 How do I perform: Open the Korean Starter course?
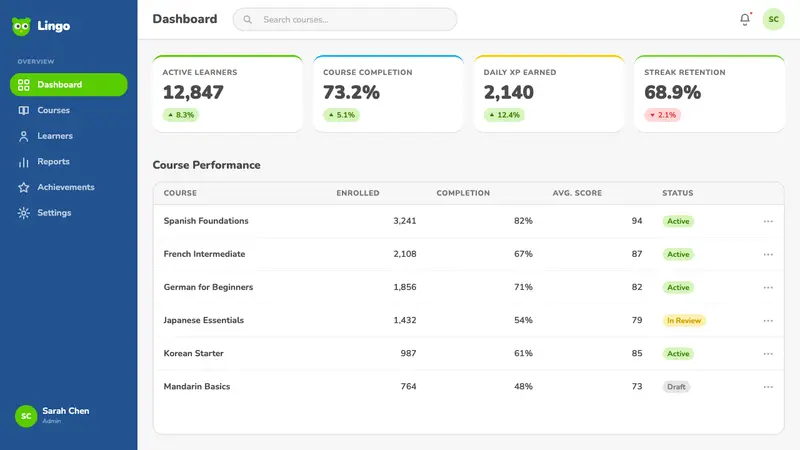point(193,354)
